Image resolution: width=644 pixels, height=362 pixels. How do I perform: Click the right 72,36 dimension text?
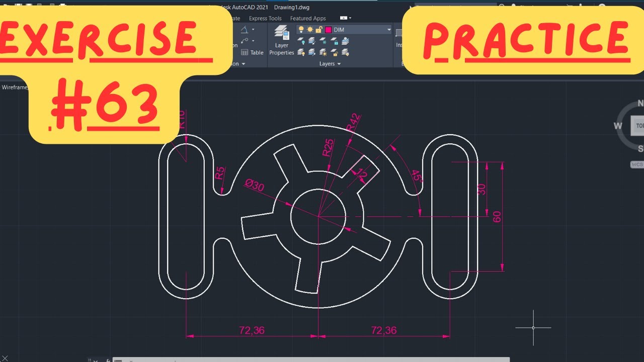(x=383, y=330)
